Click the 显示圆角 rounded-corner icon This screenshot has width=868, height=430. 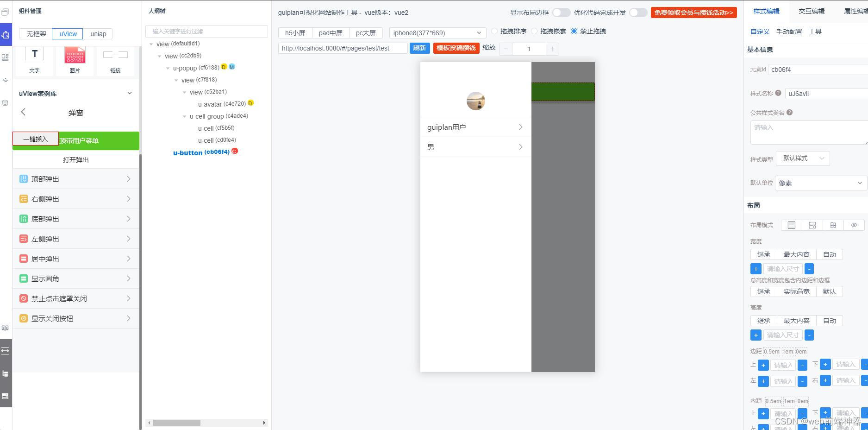[23, 278]
